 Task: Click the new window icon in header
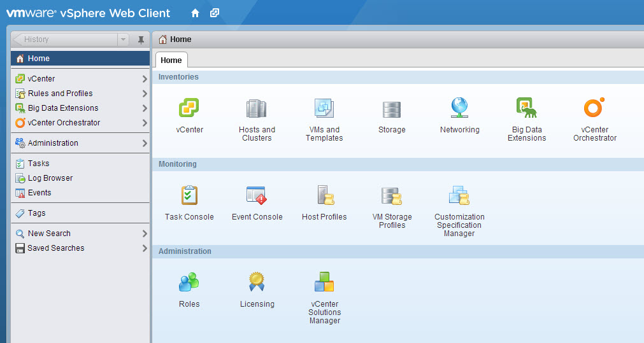(215, 13)
